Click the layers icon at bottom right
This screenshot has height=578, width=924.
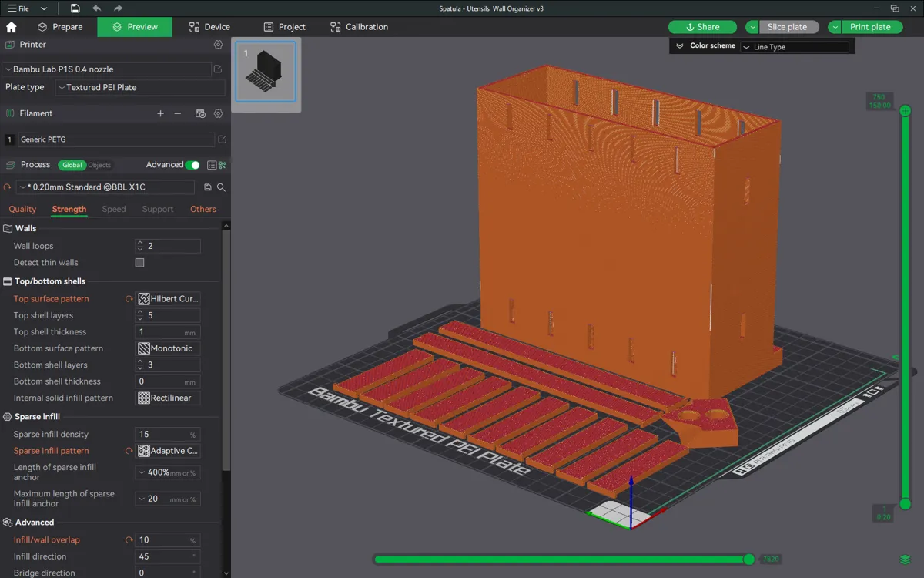906,560
